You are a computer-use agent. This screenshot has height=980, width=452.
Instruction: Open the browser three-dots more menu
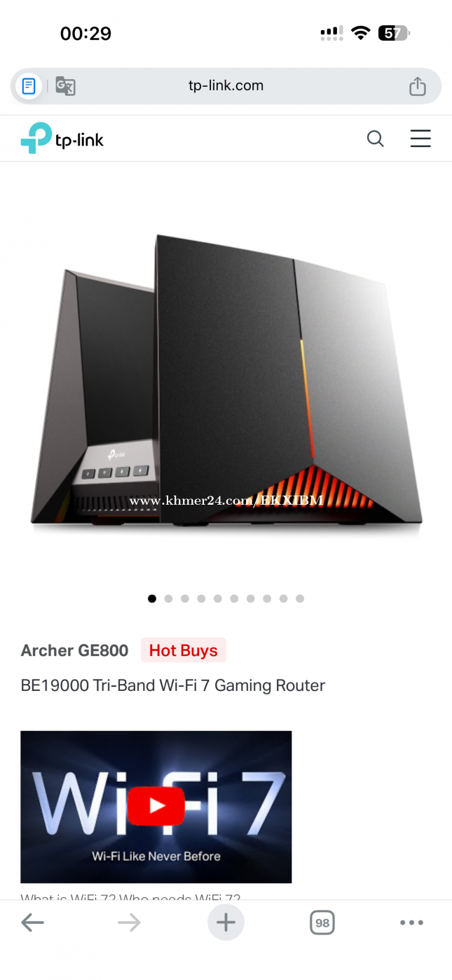411,923
